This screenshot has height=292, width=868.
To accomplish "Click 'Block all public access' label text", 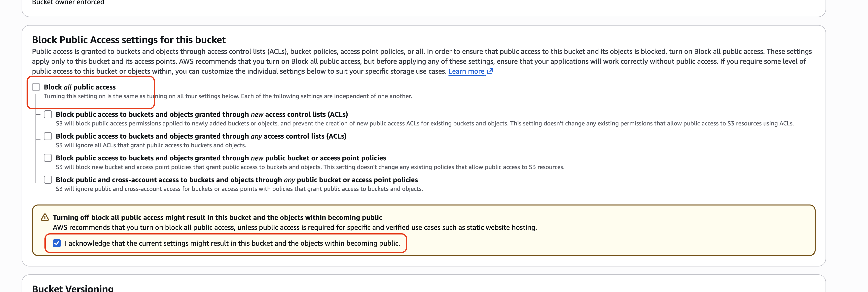I will click(x=80, y=87).
